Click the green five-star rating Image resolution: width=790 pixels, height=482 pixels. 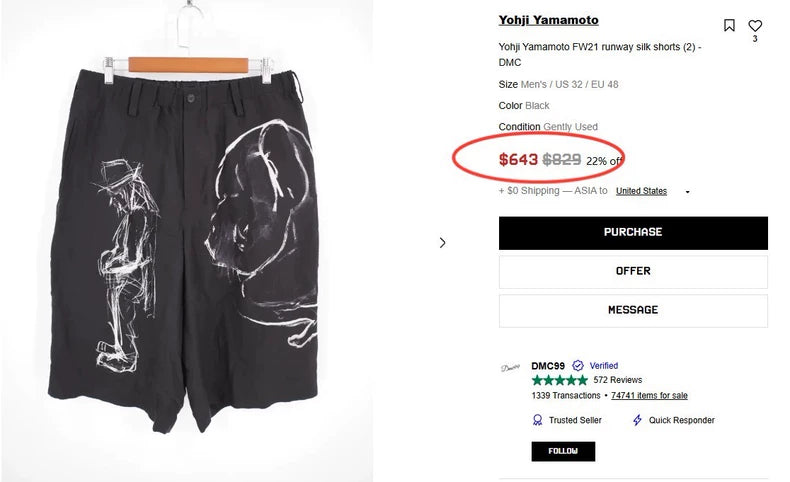[559, 380]
